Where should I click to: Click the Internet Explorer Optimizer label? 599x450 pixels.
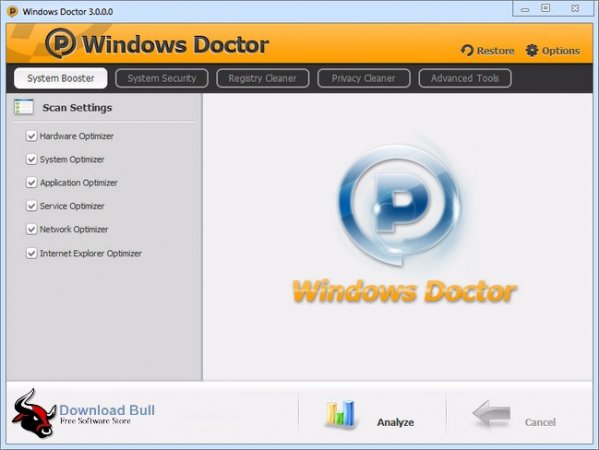[91, 253]
